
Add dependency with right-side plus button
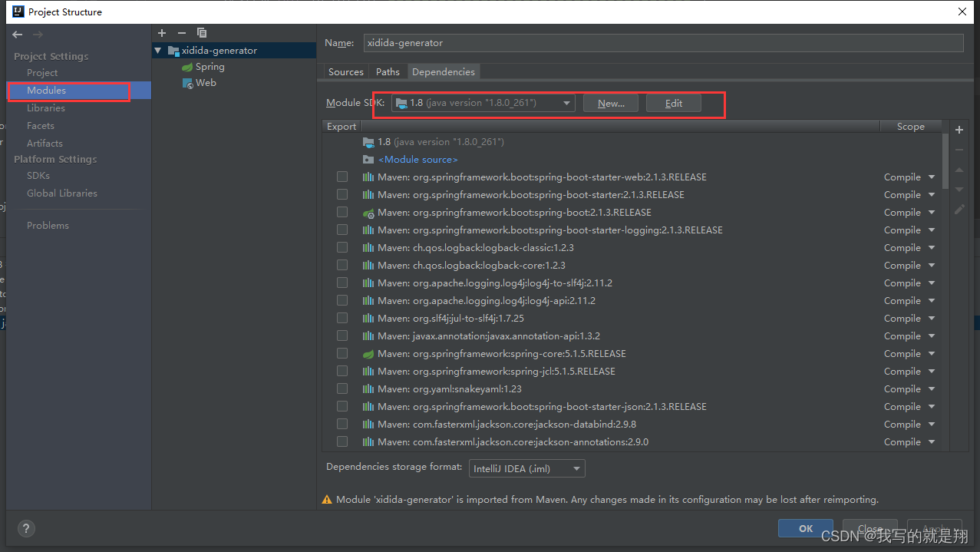point(959,130)
